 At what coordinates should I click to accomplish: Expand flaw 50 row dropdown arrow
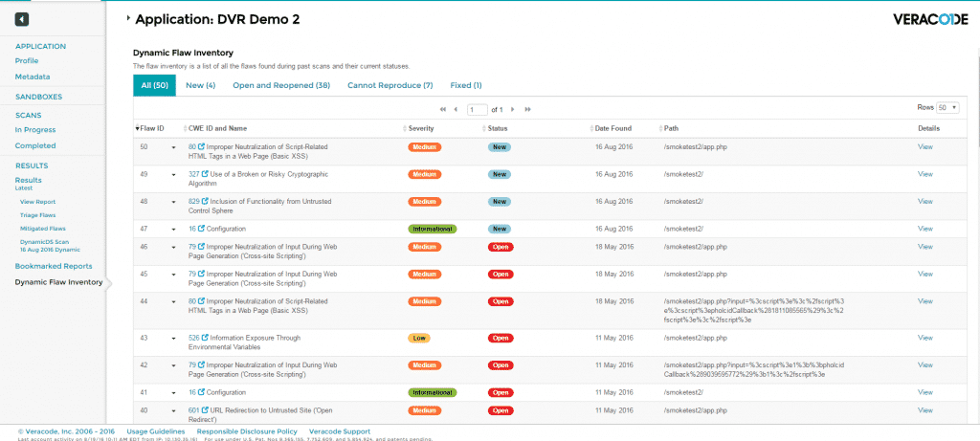174,148
